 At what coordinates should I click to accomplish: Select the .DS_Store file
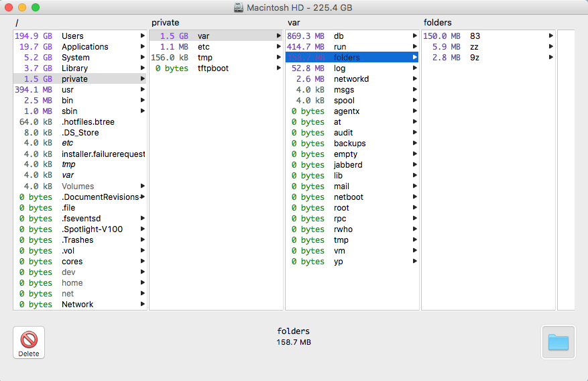[x=80, y=133]
